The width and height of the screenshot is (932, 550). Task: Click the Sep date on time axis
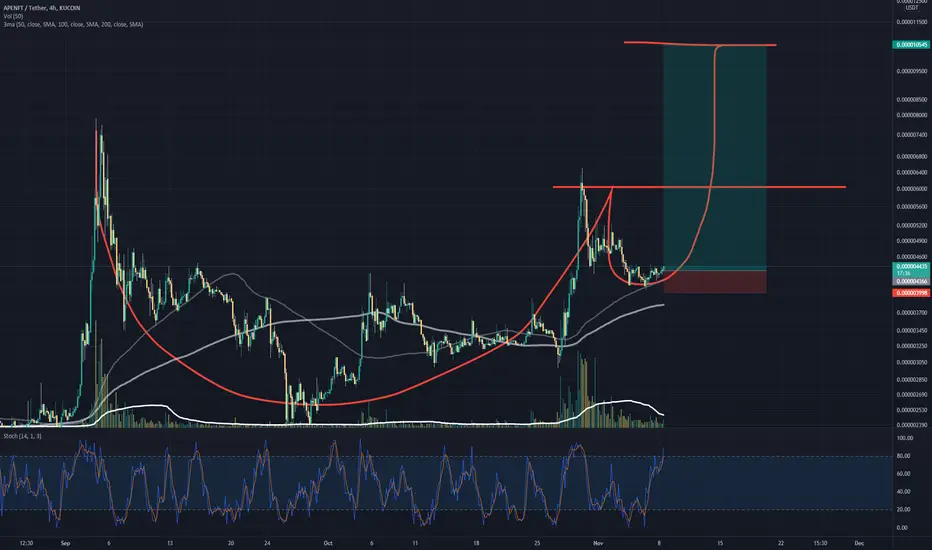coord(65,543)
